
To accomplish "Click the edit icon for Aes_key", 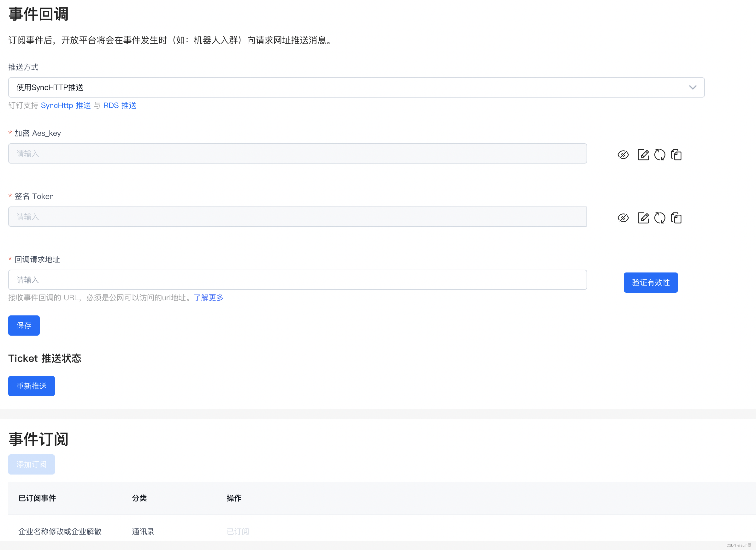I will coord(643,155).
